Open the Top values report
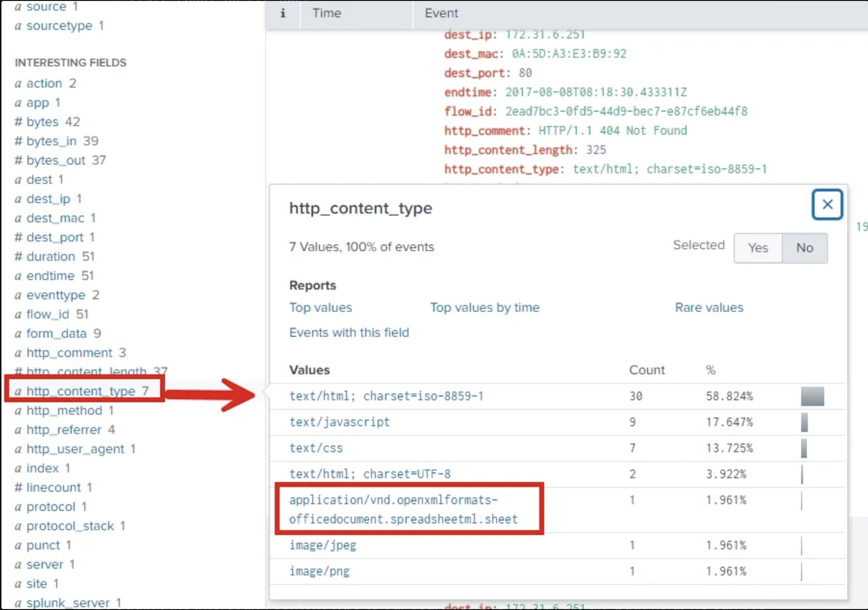Screen dimensions: 868x610 320,307
